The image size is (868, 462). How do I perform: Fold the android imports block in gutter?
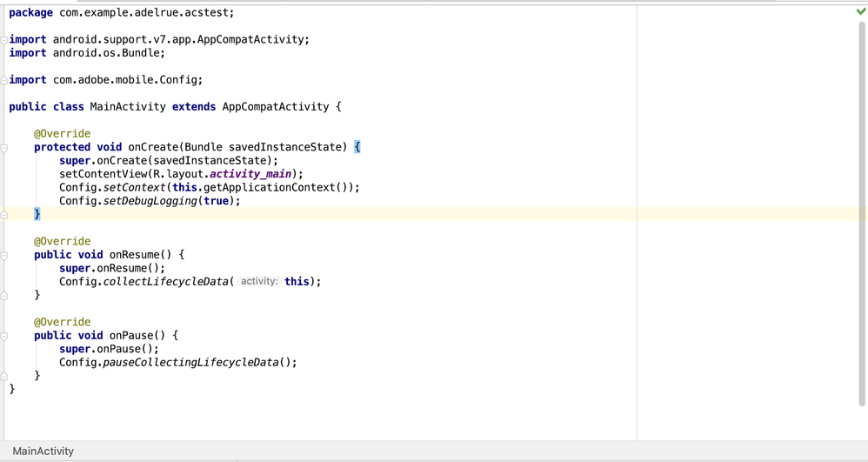pyautogui.click(x=4, y=40)
